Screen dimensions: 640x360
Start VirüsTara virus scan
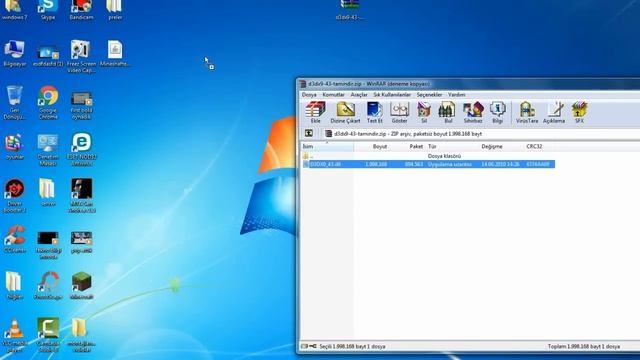(527, 113)
